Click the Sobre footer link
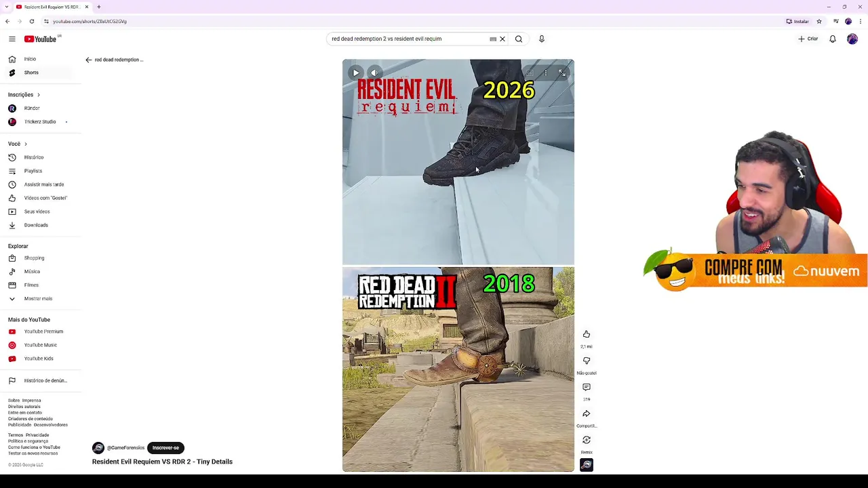The image size is (868, 488). point(14,401)
